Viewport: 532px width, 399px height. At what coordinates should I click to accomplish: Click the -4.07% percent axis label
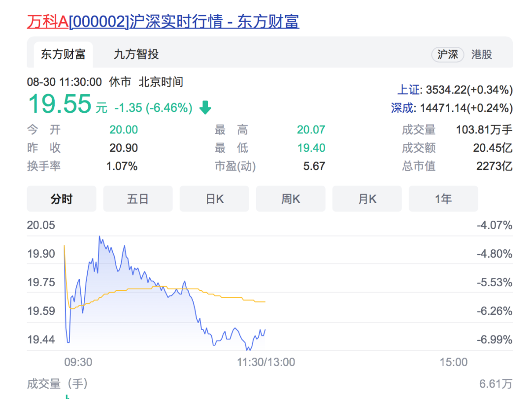[x=495, y=225]
